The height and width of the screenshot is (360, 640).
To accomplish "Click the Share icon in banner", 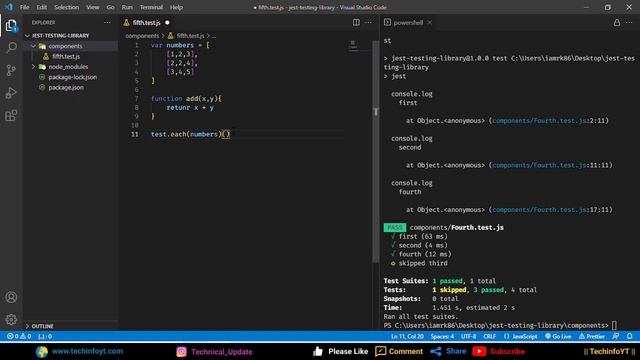I will point(436,351).
